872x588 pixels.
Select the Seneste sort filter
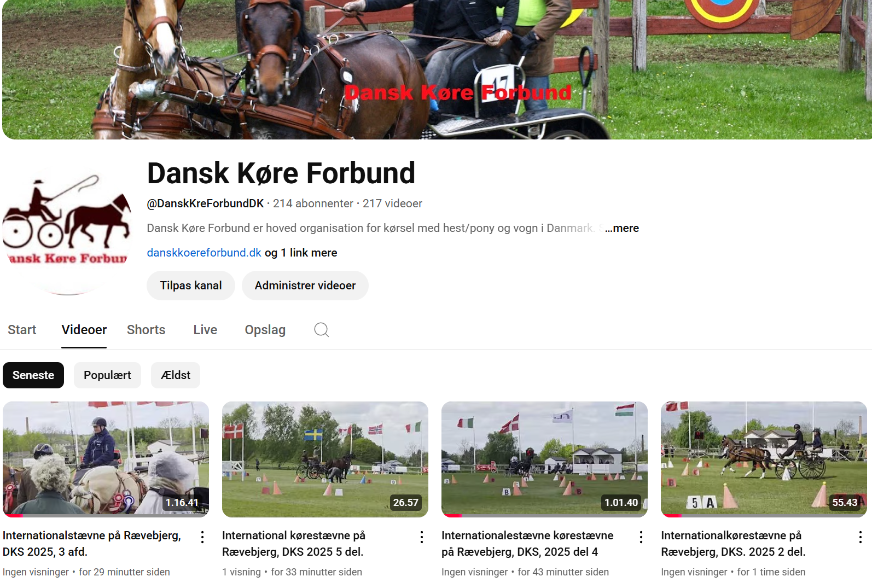pyautogui.click(x=33, y=375)
